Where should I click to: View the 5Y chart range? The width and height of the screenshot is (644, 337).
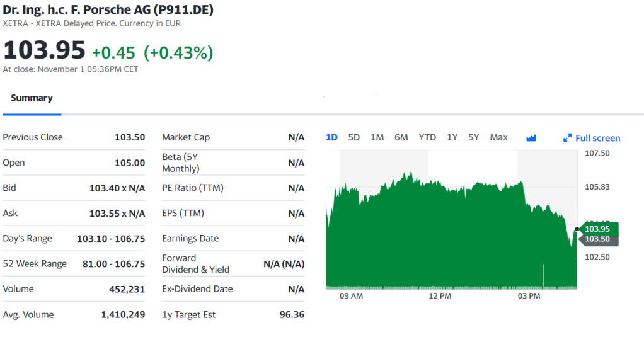pyautogui.click(x=474, y=137)
